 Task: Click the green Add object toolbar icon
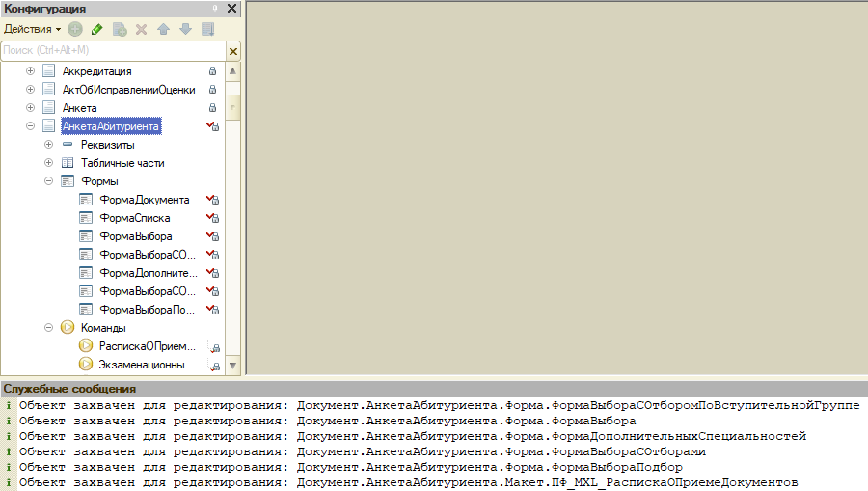point(75,29)
